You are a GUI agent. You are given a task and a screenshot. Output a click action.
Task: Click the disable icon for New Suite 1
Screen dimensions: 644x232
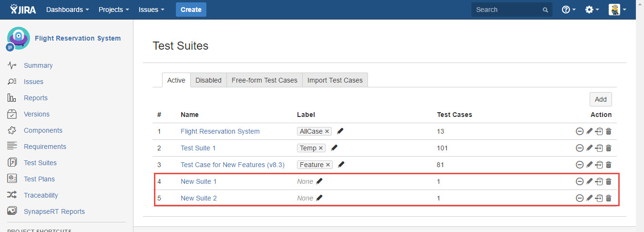tap(580, 181)
